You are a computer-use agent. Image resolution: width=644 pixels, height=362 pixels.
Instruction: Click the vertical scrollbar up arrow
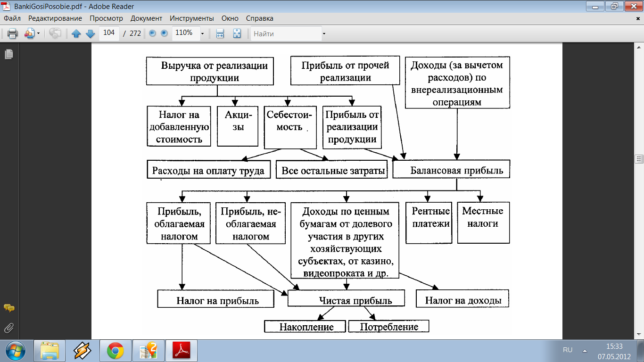pyautogui.click(x=639, y=48)
